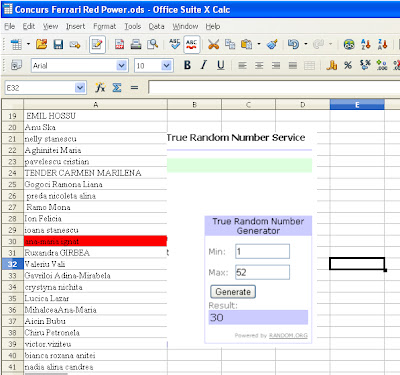The height and width of the screenshot is (375, 400).
Task: Open the New document dropdown arrow
Action: point(29,44)
